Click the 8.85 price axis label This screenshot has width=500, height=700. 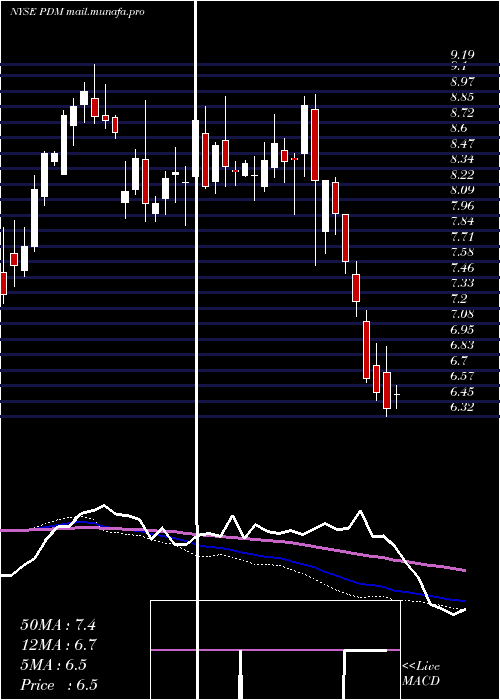(462, 97)
